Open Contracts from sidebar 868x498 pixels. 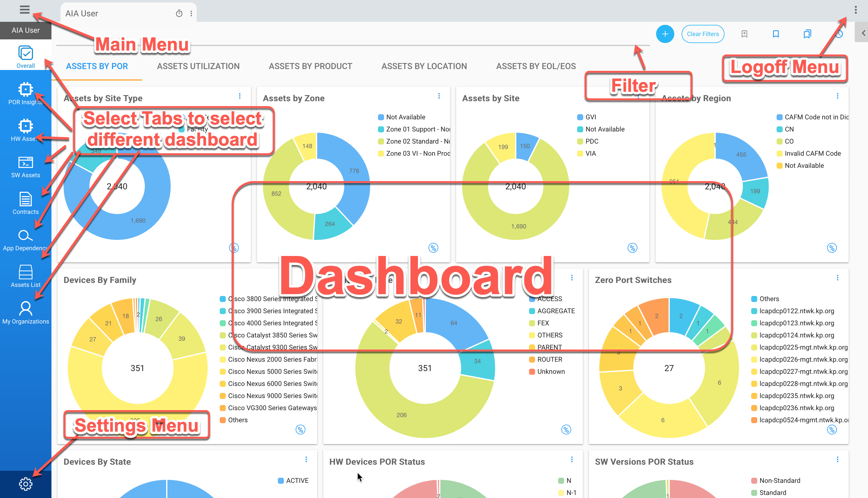[x=26, y=203]
